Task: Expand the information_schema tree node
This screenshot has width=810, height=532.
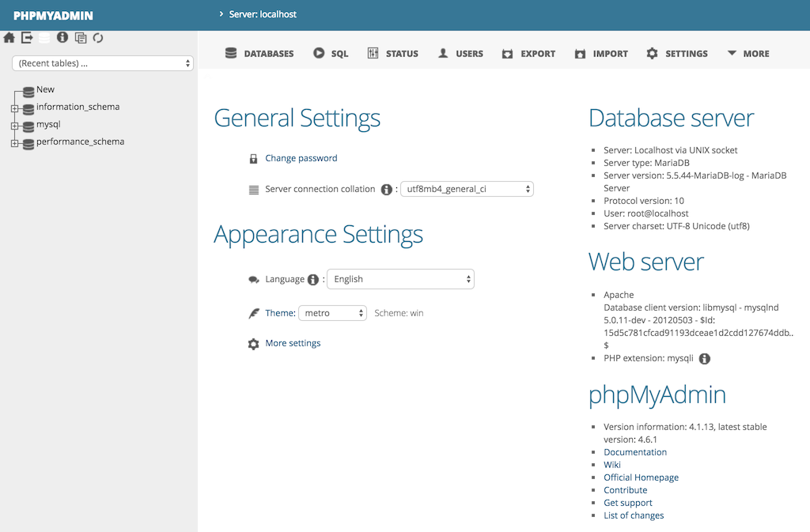Action: click(x=14, y=108)
